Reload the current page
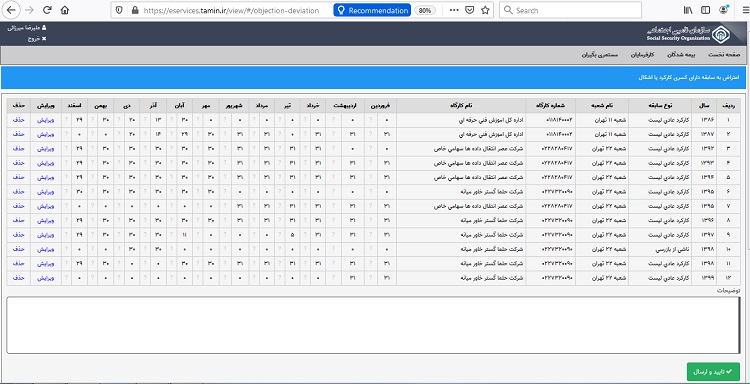Viewport: 750px width, 384px height. 47,10
